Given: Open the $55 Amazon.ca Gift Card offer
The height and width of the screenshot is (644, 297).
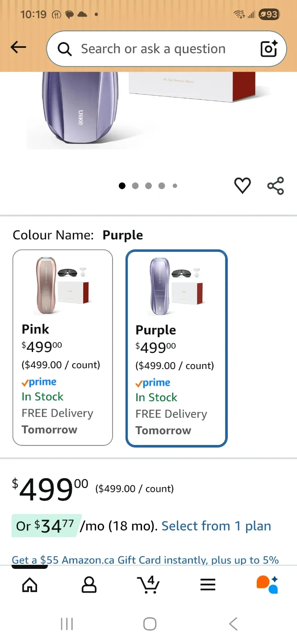Looking at the screenshot, I should click(x=145, y=560).
